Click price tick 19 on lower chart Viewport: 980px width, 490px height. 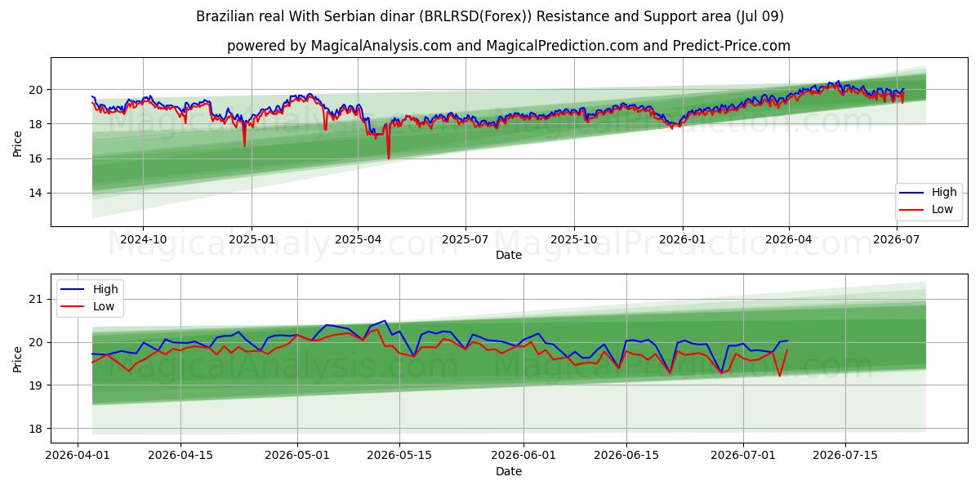pyautogui.click(x=38, y=385)
